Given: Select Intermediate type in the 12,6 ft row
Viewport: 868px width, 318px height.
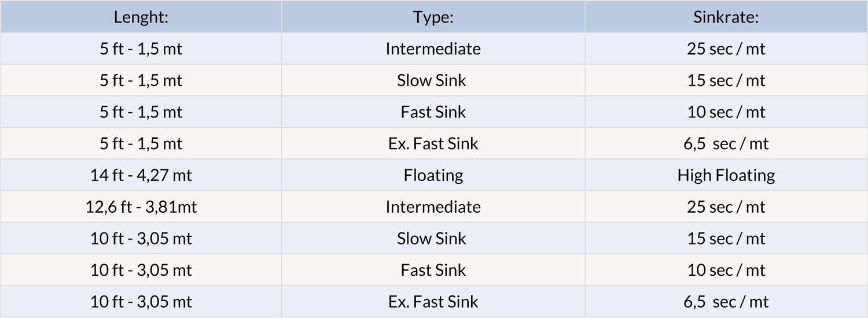Looking at the screenshot, I should [x=433, y=207].
